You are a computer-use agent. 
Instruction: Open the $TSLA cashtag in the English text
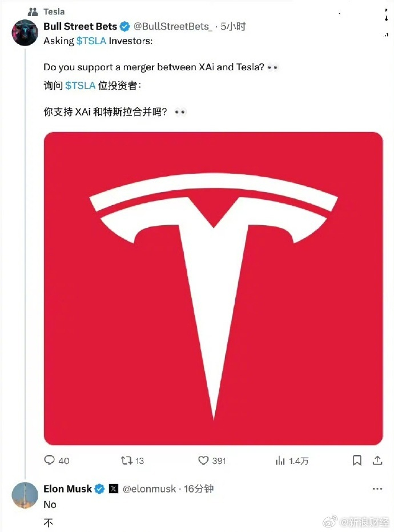coord(92,41)
